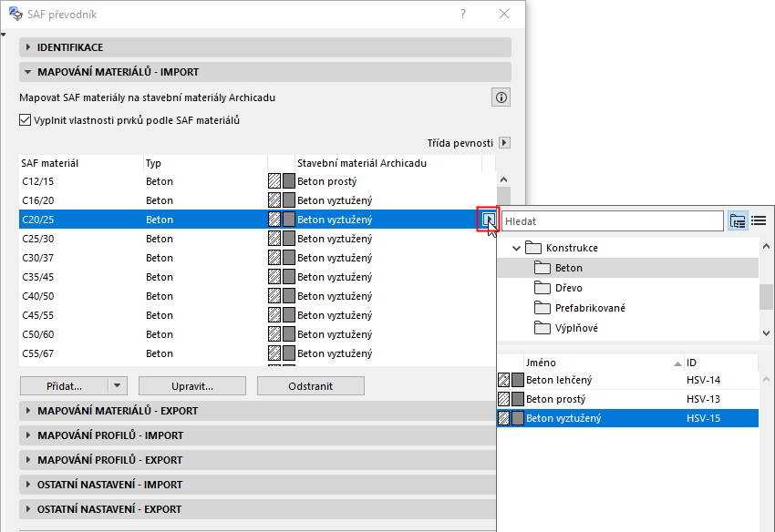Select the C50/60 material row
775x532 pixels.
pos(257,334)
